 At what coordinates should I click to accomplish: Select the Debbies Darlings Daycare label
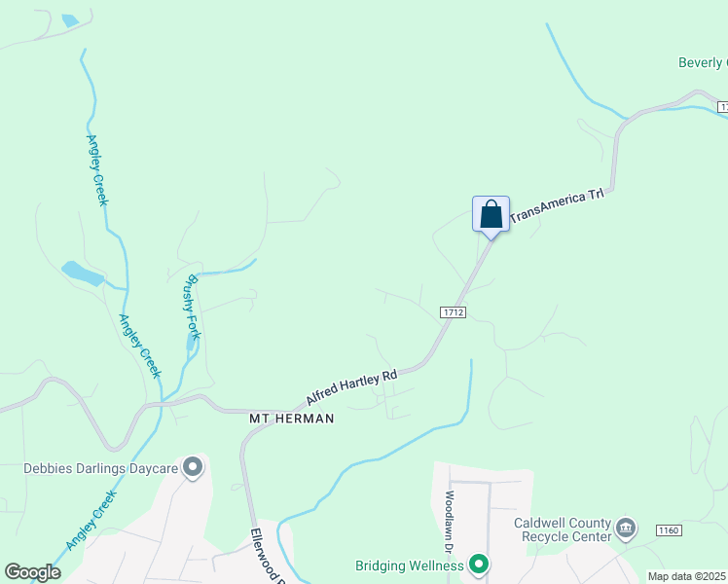point(101,468)
